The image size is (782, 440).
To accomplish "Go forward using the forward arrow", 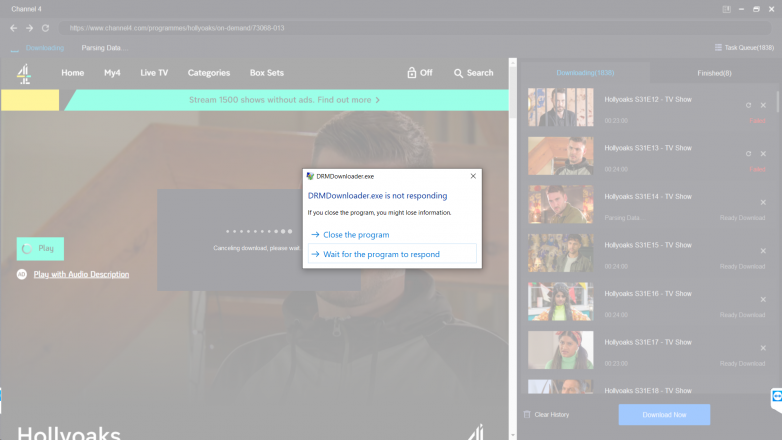I will (x=29, y=28).
